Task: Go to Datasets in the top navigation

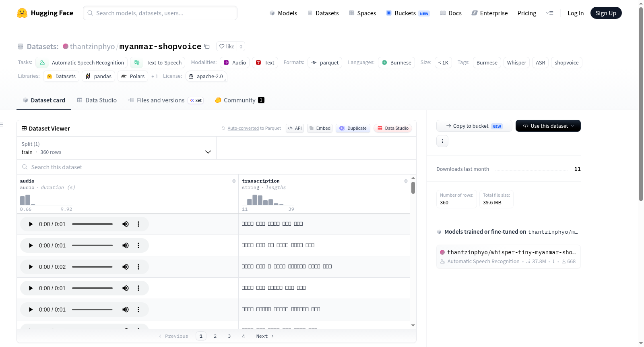Action: click(323, 13)
